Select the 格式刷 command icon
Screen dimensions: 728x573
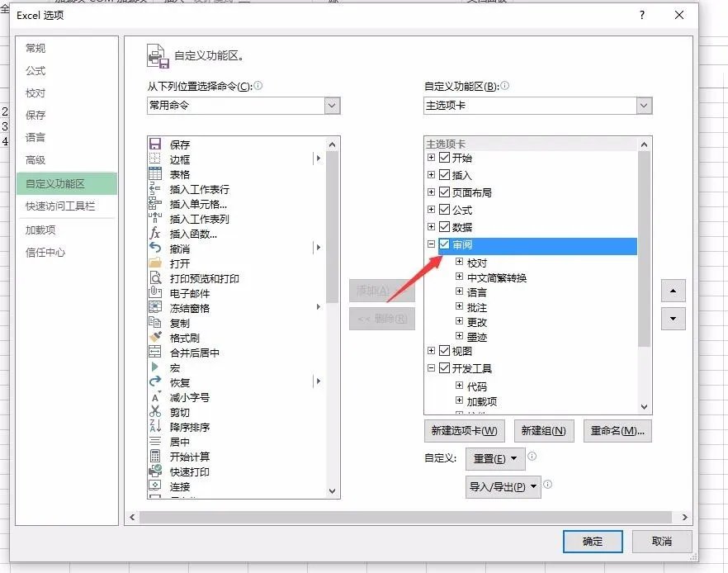(157, 338)
